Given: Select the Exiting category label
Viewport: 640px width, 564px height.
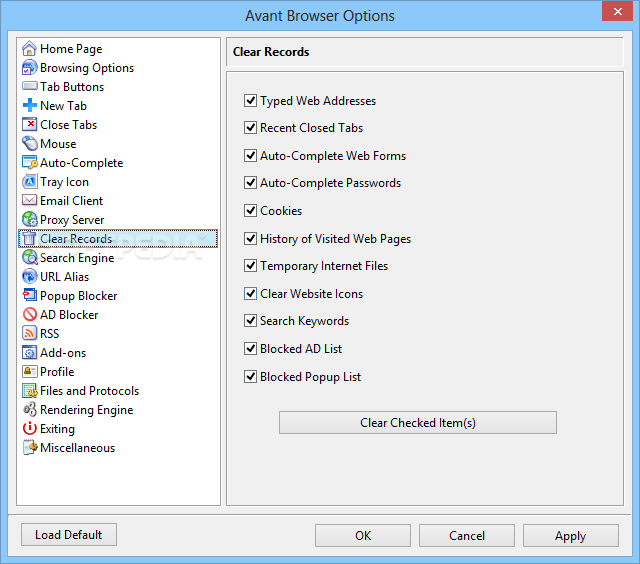Looking at the screenshot, I should [x=57, y=429].
